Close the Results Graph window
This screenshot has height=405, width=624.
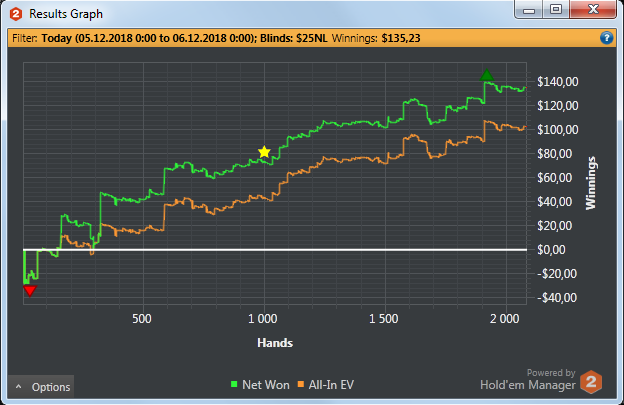[593, 10]
